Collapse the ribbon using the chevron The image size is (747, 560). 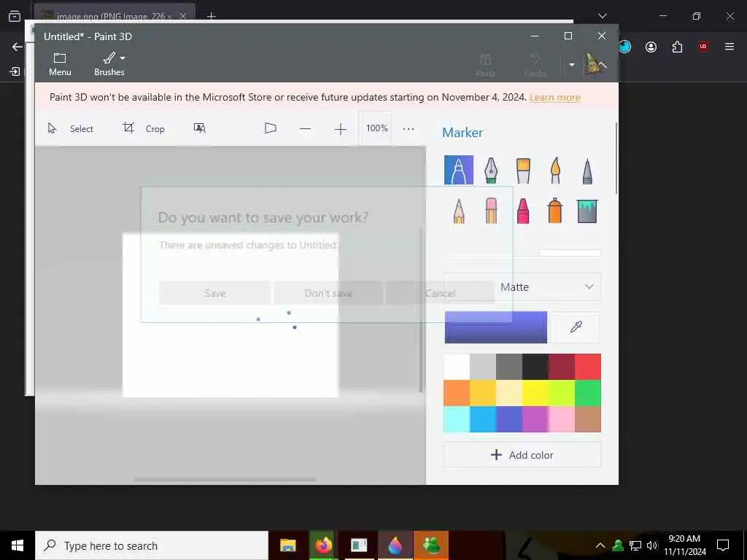point(603,65)
